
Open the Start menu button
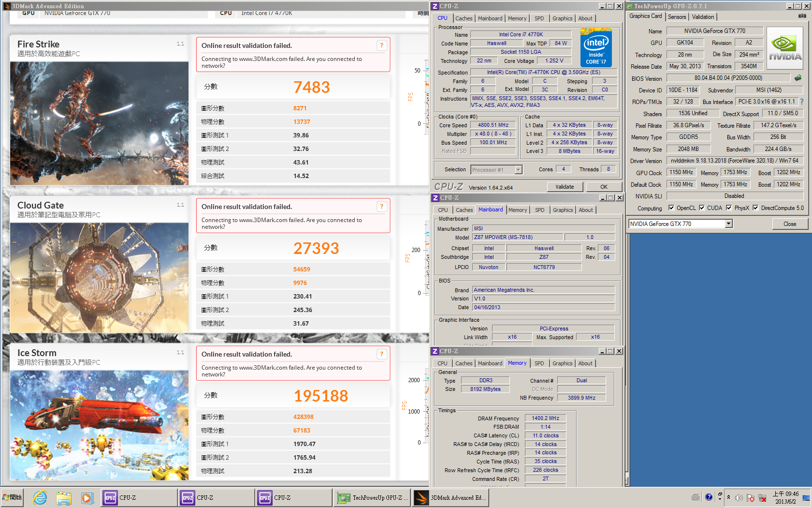pos(13,497)
